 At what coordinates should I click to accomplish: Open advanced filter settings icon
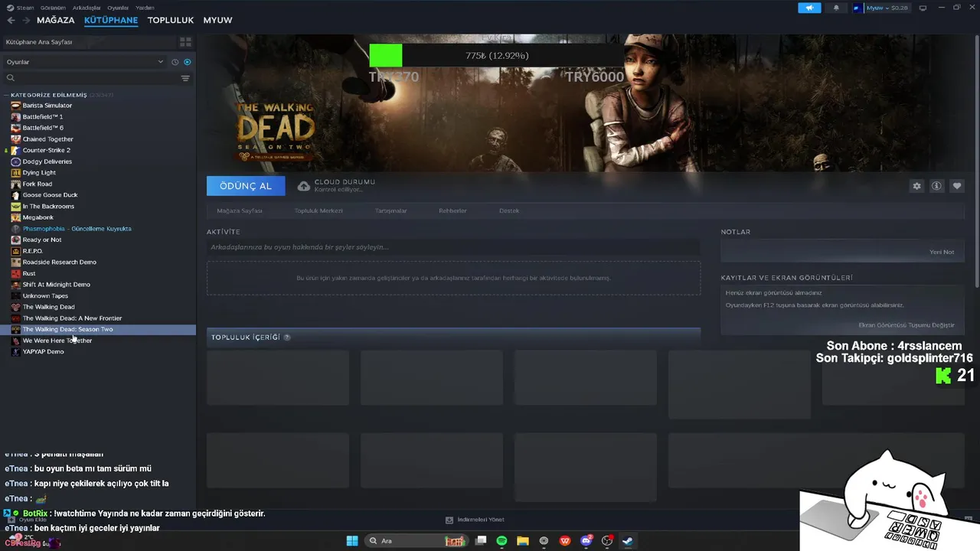pyautogui.click(x=185, y=78)
